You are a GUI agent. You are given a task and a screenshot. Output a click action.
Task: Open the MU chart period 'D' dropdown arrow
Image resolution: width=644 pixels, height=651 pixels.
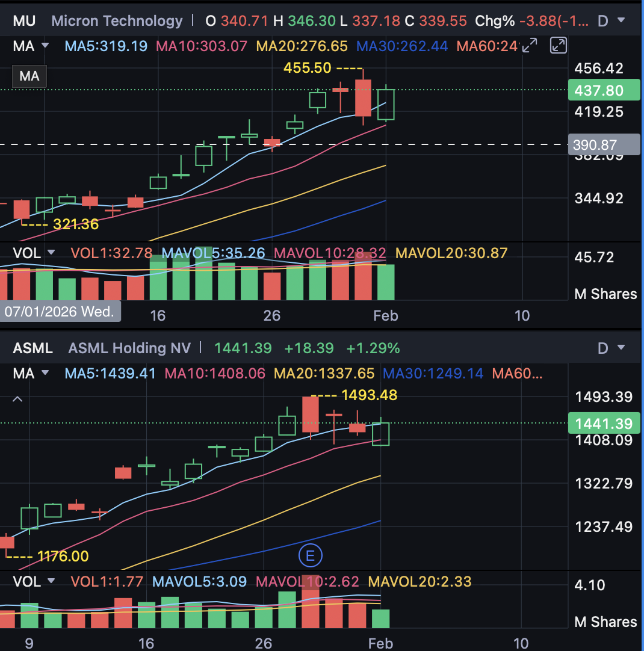(x=621, y=20)
